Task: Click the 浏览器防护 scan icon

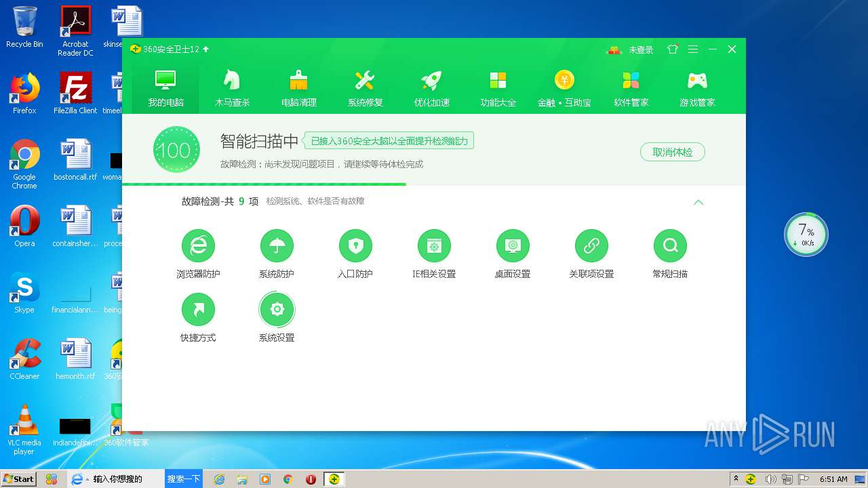Action: coord(198,245)
